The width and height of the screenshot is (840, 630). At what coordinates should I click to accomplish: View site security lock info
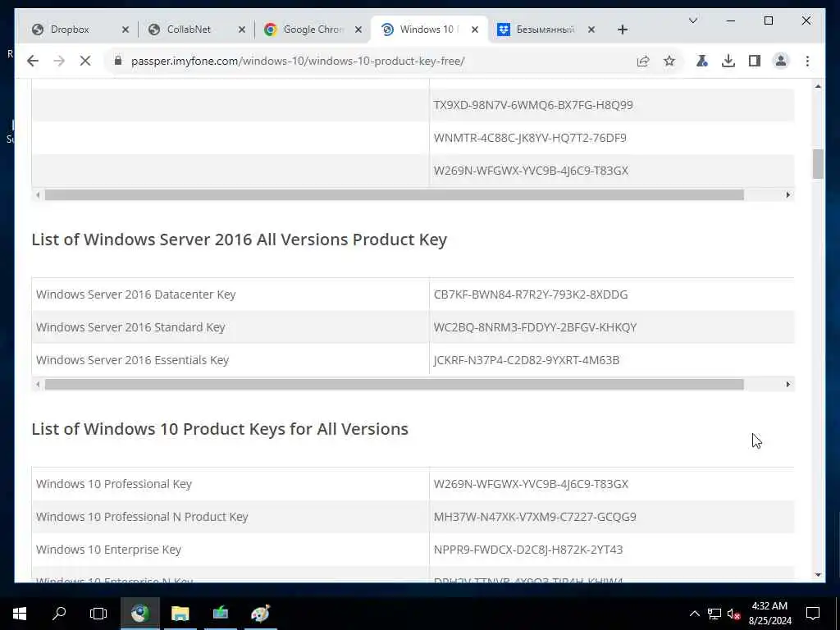(118, 61)
